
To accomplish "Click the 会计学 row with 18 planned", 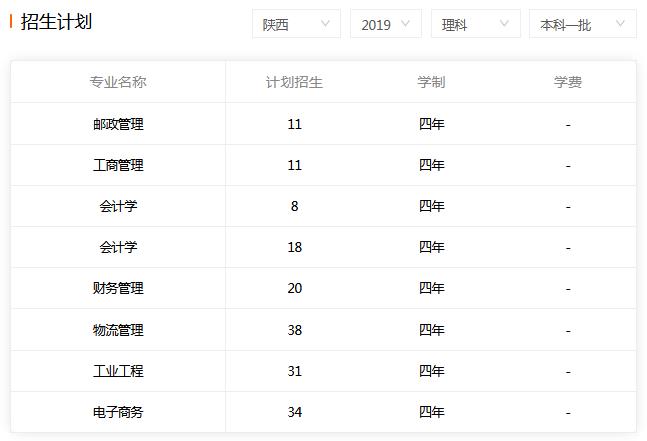I will coord(324,247).
